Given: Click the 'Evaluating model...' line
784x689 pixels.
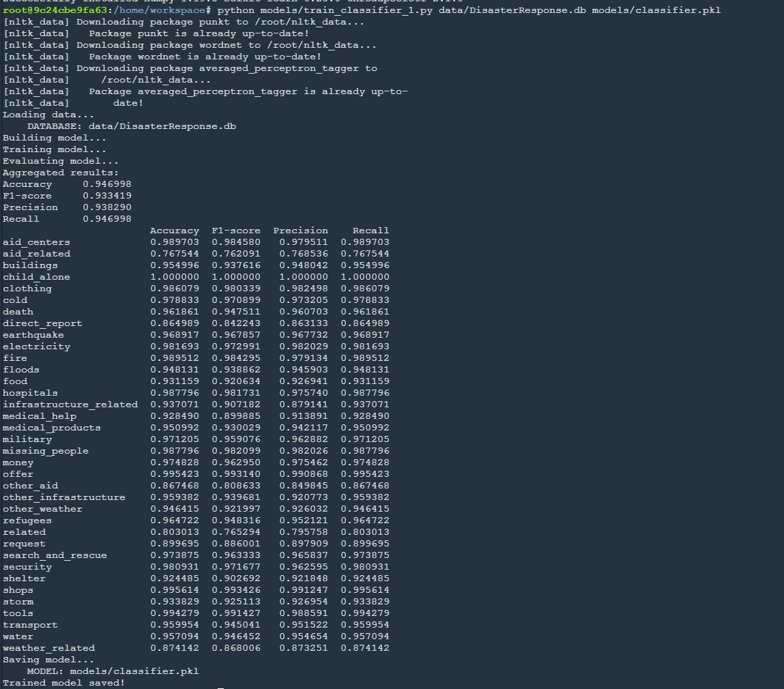Looking at the screenshot, I should pos(61,161).
